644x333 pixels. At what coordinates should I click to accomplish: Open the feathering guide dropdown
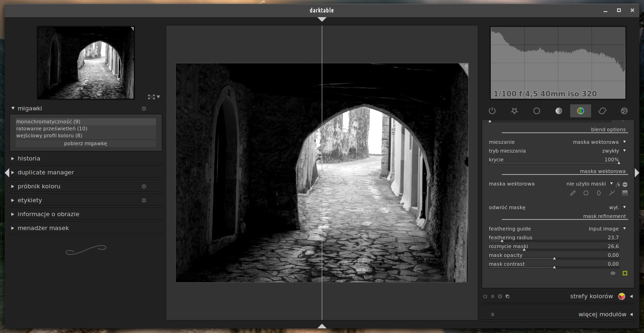pyautogui.click(x=558, y=229)
